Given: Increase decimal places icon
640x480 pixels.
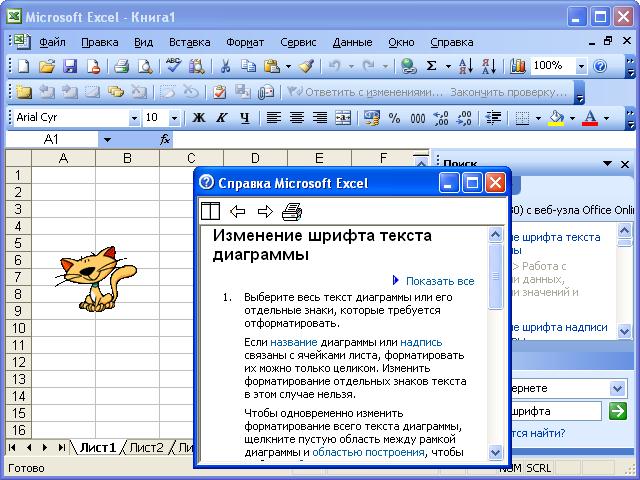Looking at the screenshot, I should (x=441, y=118).
